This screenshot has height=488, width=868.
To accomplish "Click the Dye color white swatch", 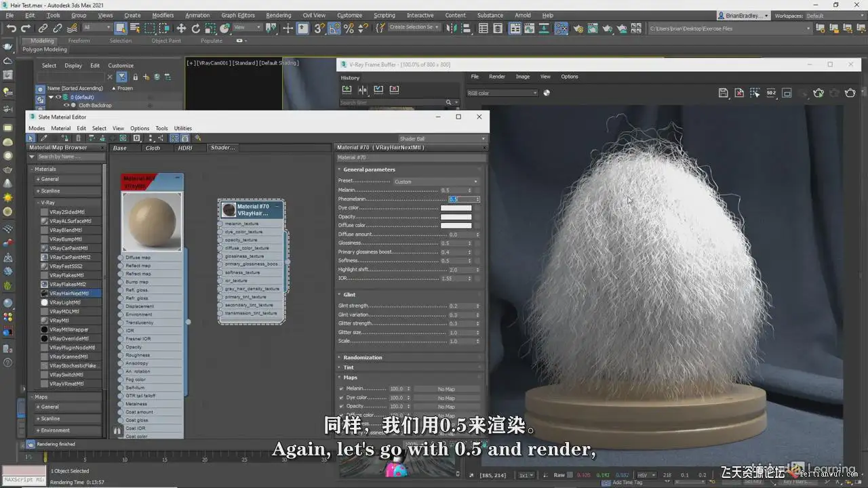I will tap(456, 208).
